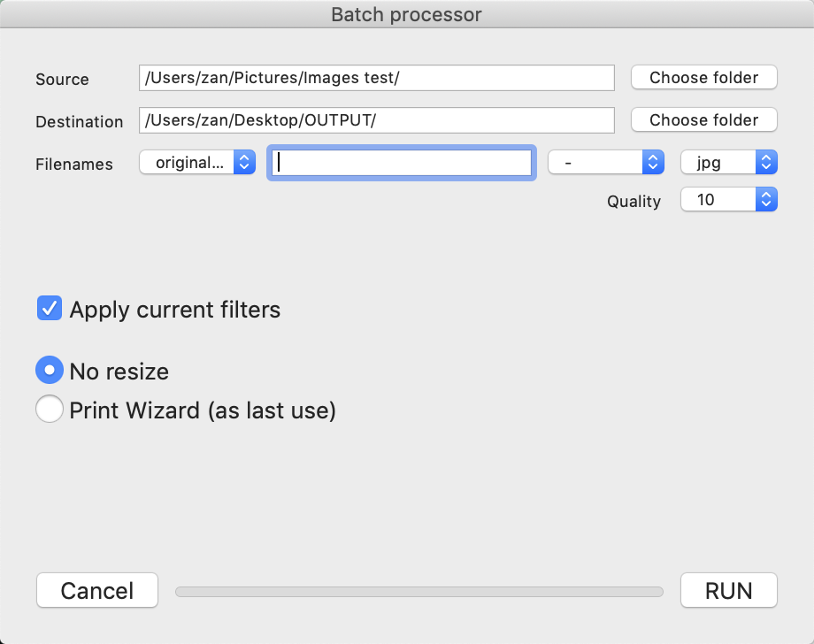Open the Quality value dropdown showing 10
This screenshot has width=814, height=644.
[728, 200]
